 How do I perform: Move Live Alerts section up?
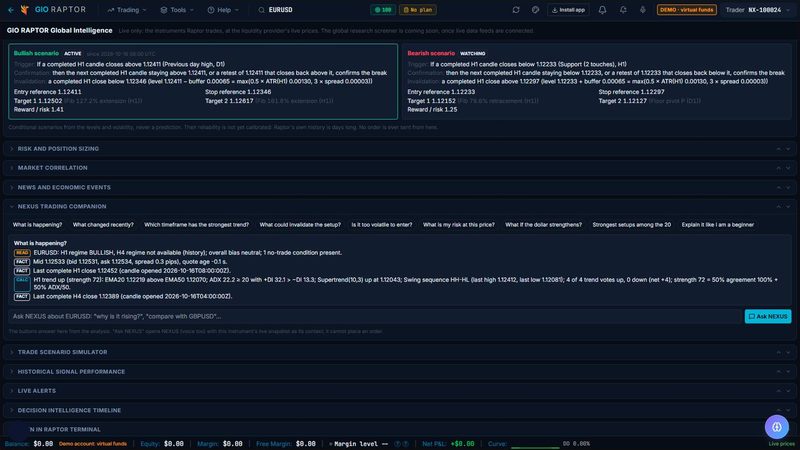pos(779,391)
